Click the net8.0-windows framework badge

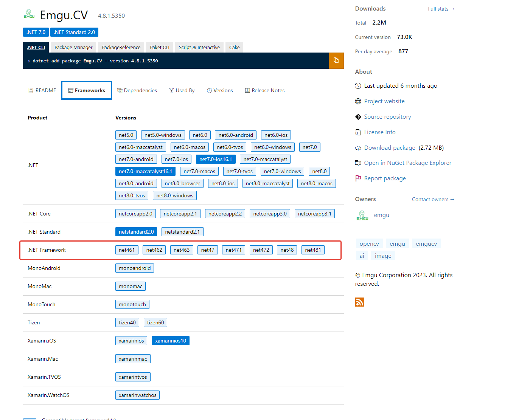click(x=175, y=195)
